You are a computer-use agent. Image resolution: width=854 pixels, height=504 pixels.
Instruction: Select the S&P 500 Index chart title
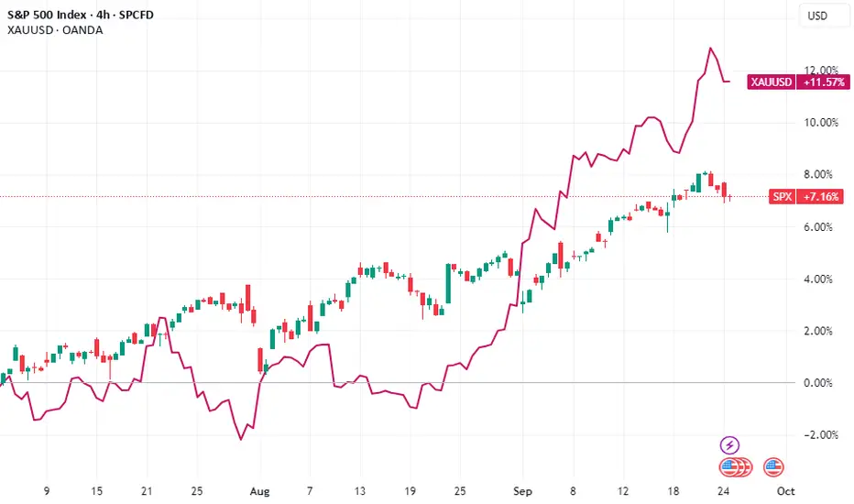coord(81,15)
